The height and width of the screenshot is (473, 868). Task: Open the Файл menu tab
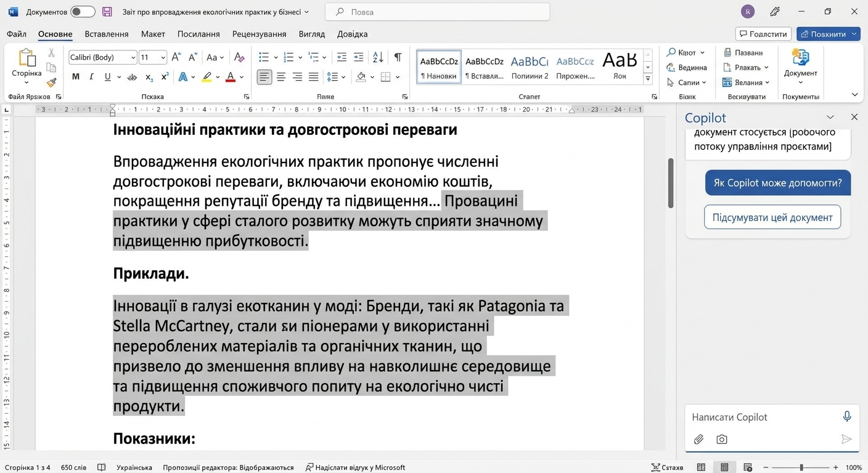click(x=17, y=34)
